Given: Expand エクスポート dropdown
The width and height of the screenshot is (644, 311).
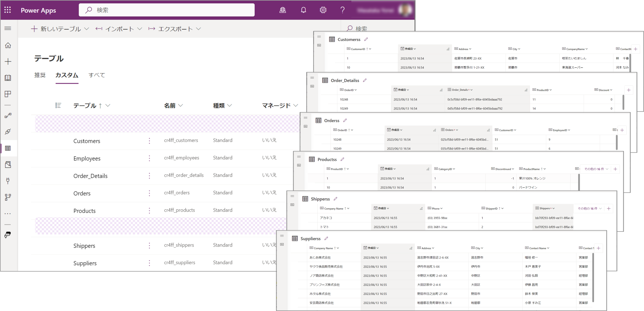Looking at the screenshot, I should 198,29.
